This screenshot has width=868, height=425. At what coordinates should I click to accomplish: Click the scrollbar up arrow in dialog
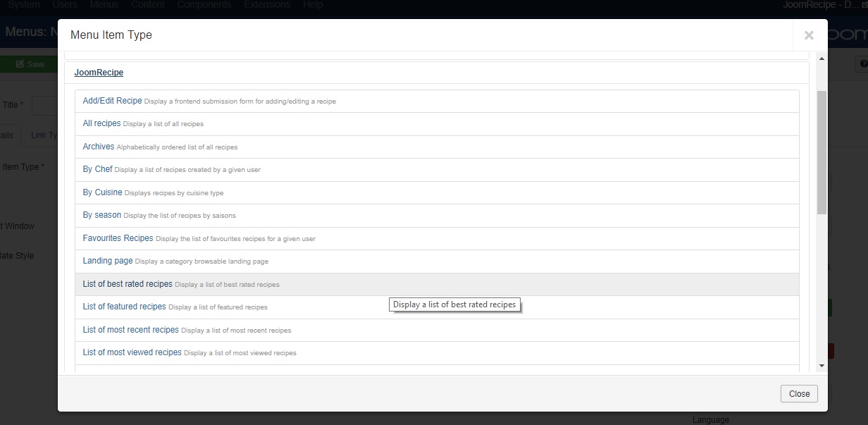click(x=821, y=58)
